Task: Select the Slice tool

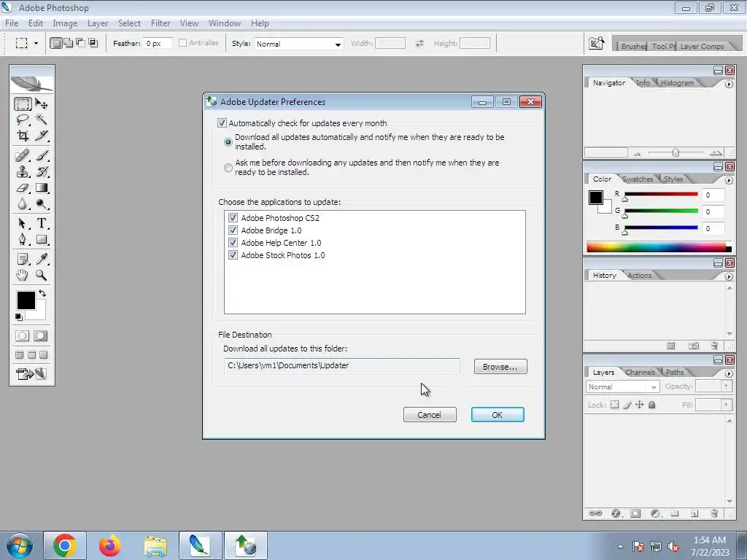Action: click(x=42, y=136)
